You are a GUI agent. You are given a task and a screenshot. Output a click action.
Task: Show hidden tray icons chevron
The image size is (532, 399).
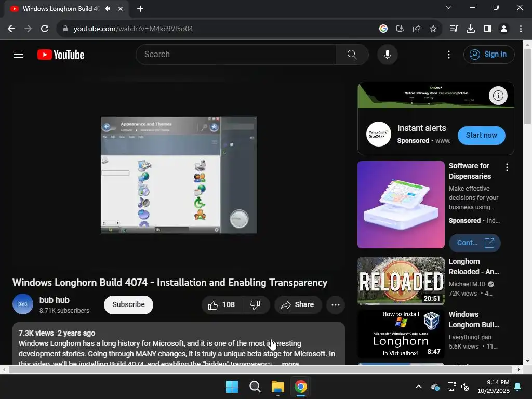pos(419,387)
